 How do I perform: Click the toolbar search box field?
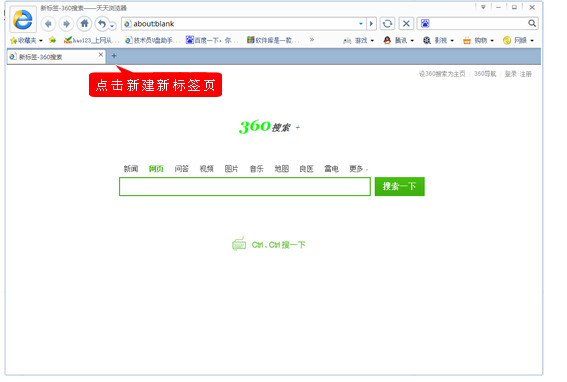click(478, 24)
